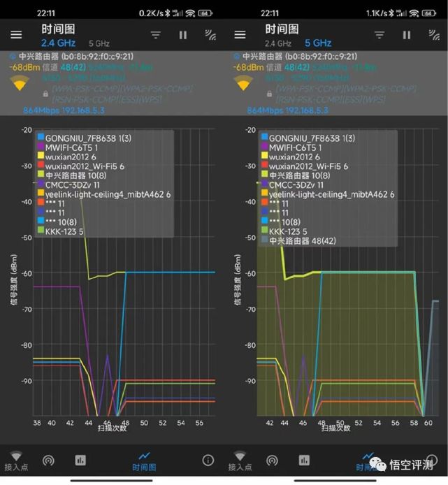Image resolution: width=448 pixels, height=485 pixels.
Task: Tap the Bluetooth icon in the left status bar
Action: pyautogui.click(x=167, y=13)
